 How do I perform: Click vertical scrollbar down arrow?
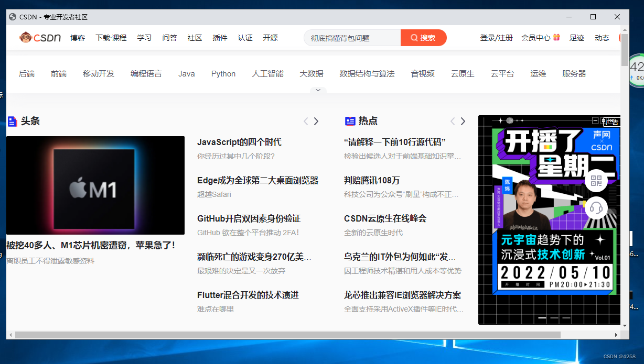pos(625,326)
